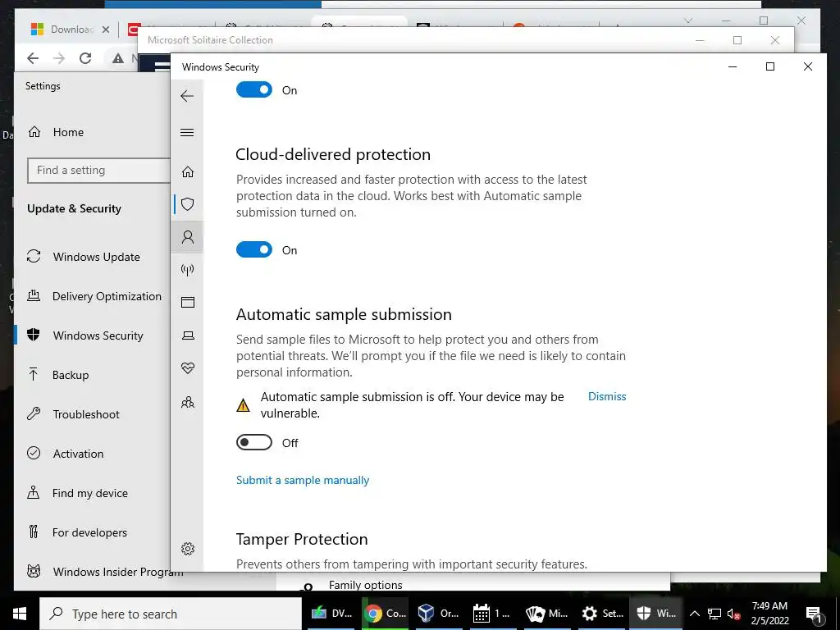Screen dimensions: 840x630
Task: Click browser reload button
Action: click(x=85, y=58)
